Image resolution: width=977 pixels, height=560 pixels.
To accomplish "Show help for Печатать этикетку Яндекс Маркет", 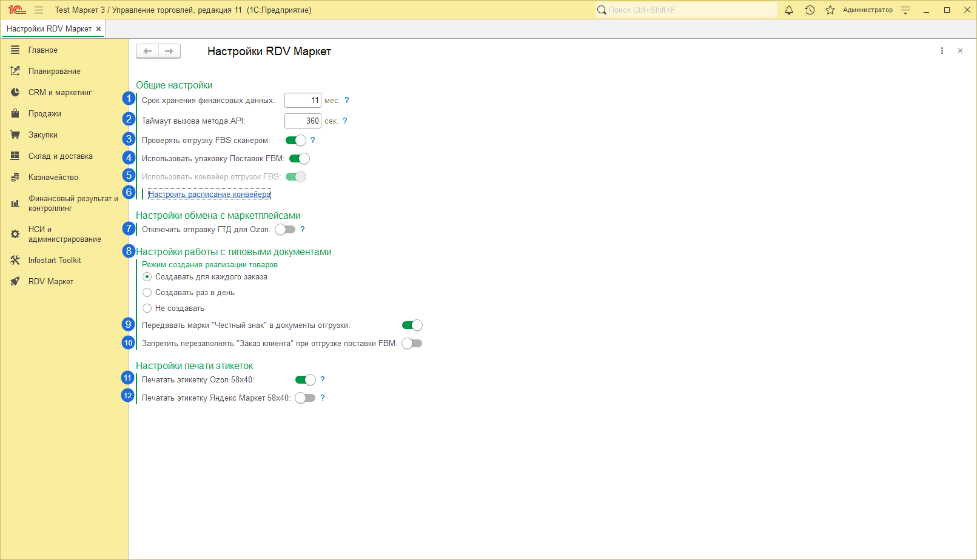I will (323, 398).
